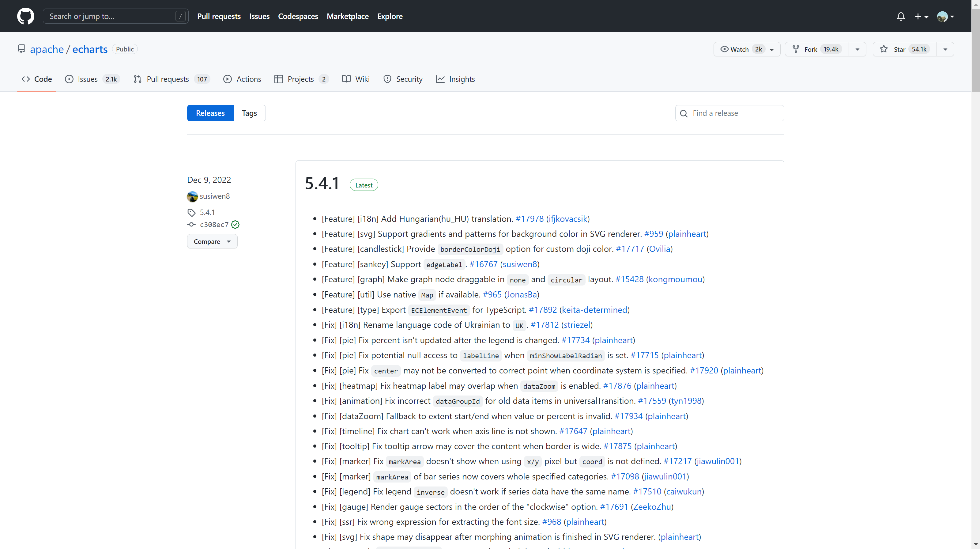Screen dimensions: 980x549
Task: Open the notifications bell
Action: click(901, 16)
